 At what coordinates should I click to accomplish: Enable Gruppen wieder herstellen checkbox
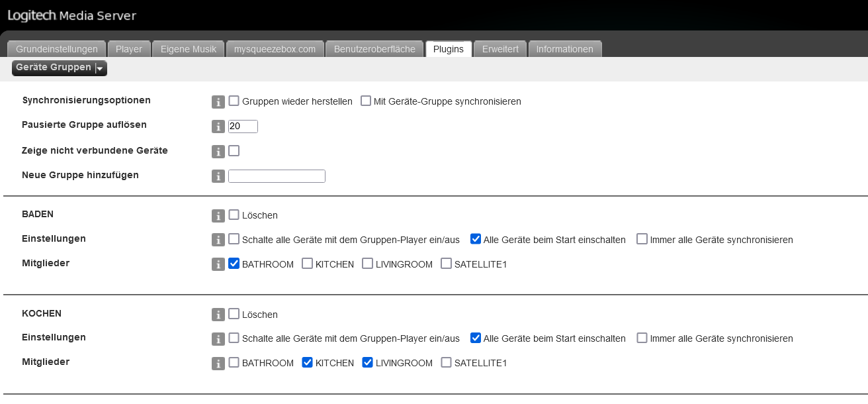click(234, 101)
